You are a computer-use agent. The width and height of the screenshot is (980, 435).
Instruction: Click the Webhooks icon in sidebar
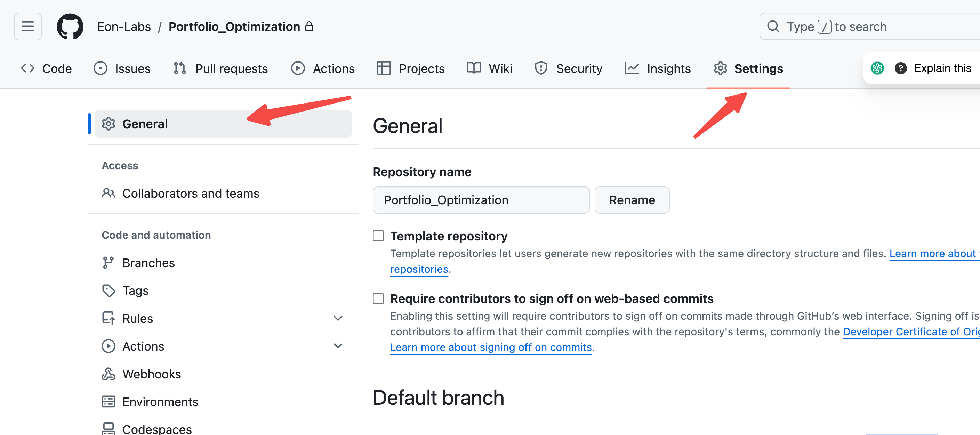tap(109, 374)
